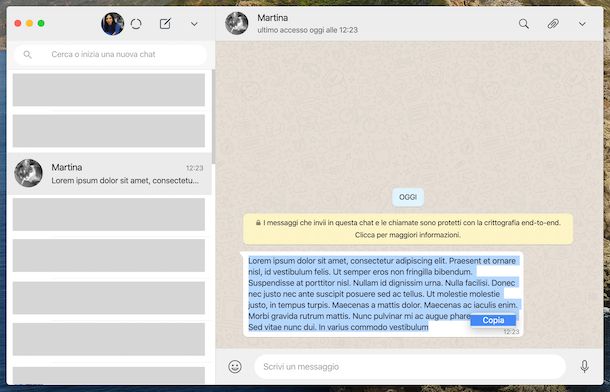Click 'ultimo accesso oggi alle 12:23' text
610x392 pixels.
[x=307, y=30]
